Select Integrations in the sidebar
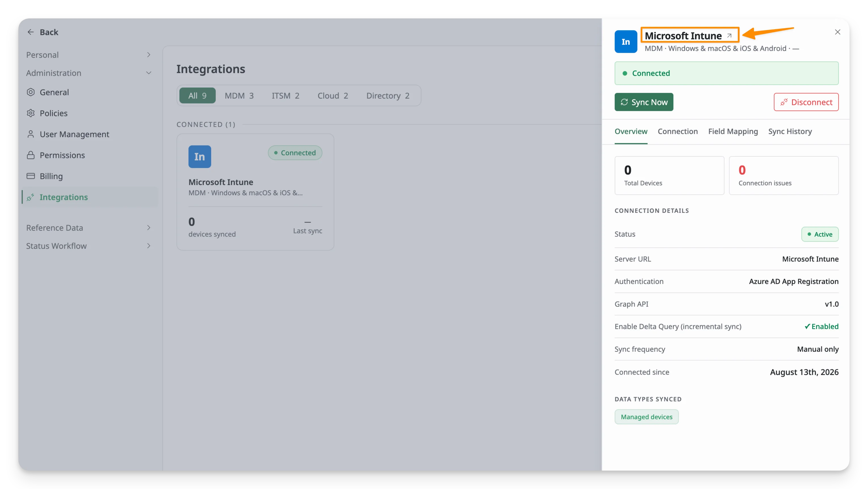This screenshot has height=489, width=868. click(90, 197)
